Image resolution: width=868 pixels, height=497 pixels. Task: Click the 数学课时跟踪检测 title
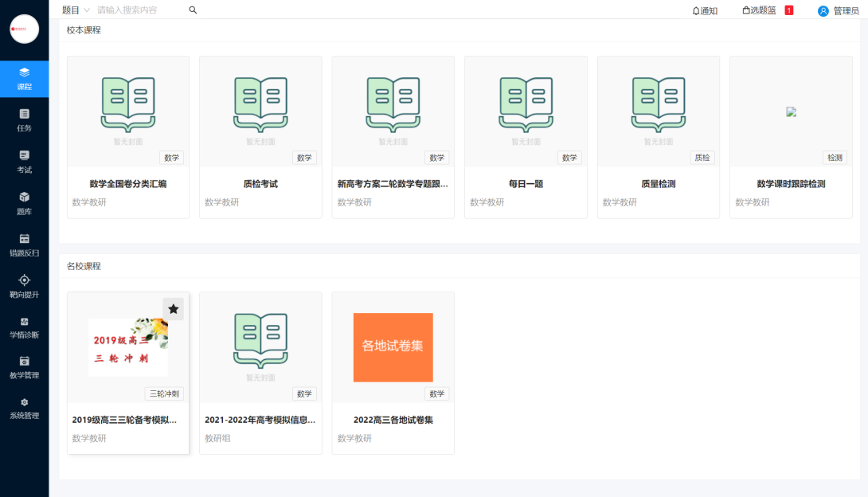791,184
